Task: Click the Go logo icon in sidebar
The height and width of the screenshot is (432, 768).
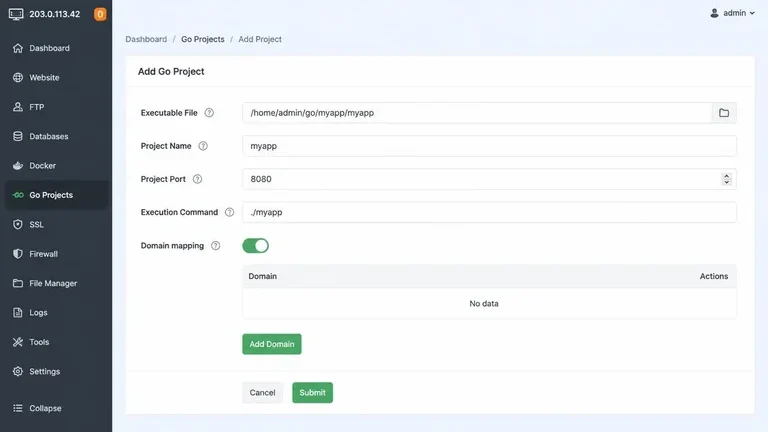Action: click(18, 195)
